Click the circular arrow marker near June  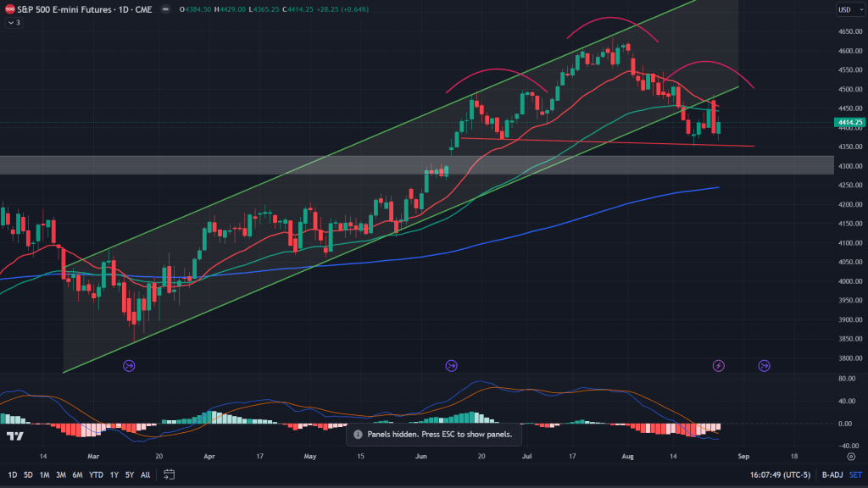click(x=450, y=366)
